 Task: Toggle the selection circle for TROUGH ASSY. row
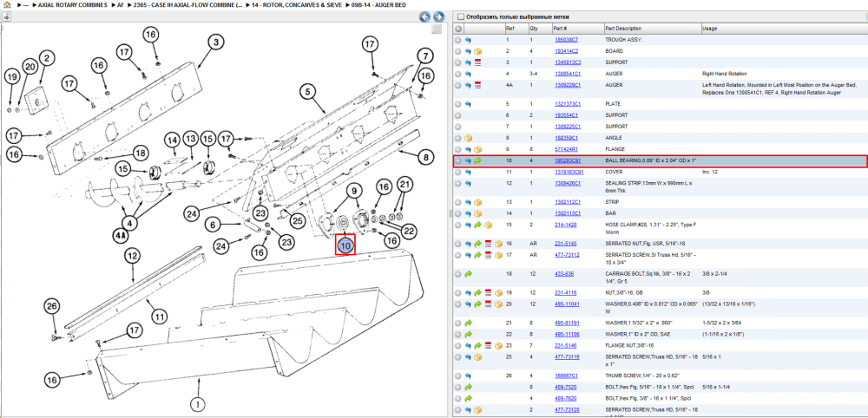pyautogui.click(x=457, y=40)
